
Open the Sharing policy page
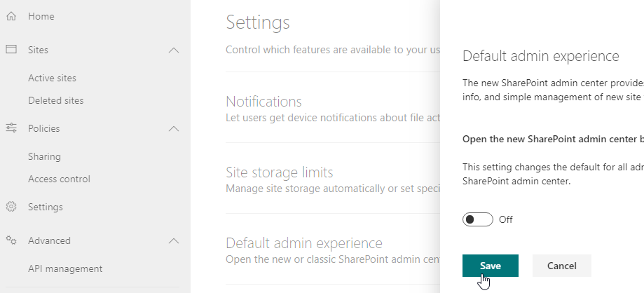[x=44, y=156]
